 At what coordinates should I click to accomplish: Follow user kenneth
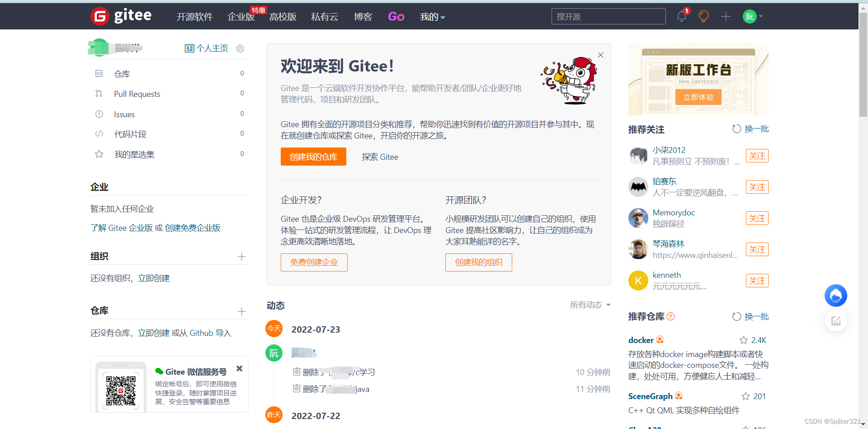point(757,281)
